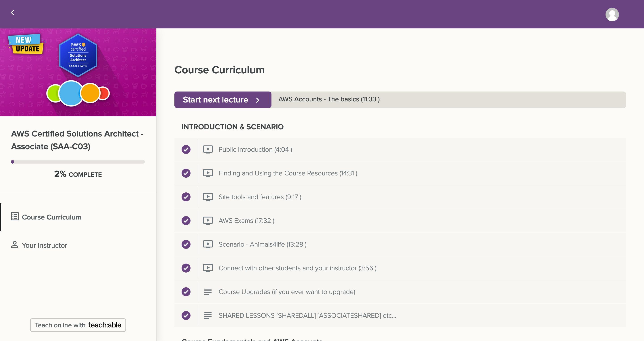The image size is (644, 341).
Task: Uncheck the AWS Exams completed mark
Action: [x=186, y=220]
